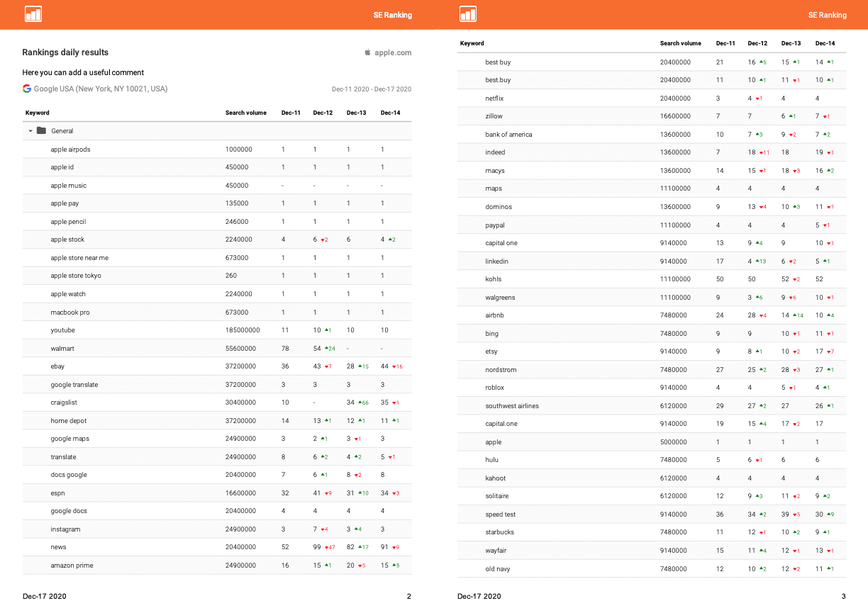Click the 'linkedin' keyword
Viewport: 868px width, 613px height.
tap(497, 261)
